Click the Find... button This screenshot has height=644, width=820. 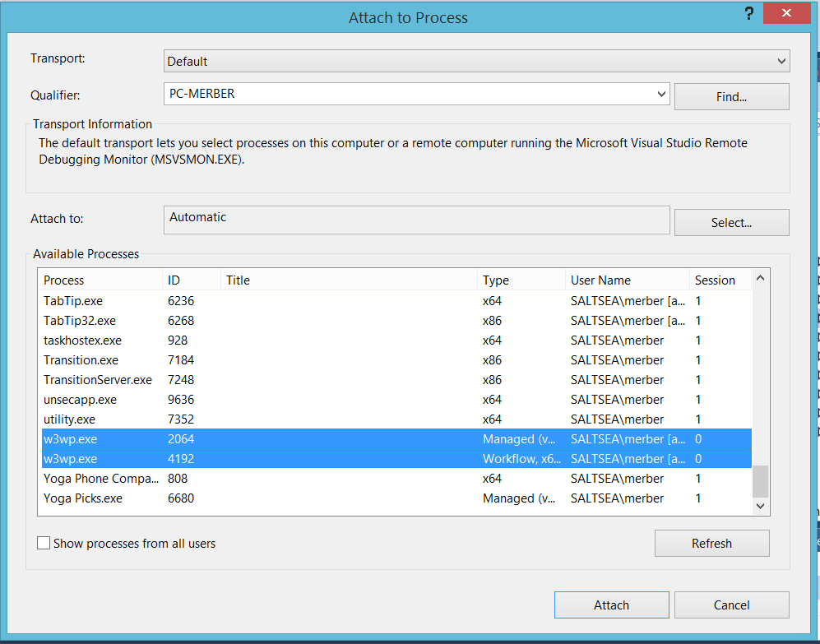(732, 97)
